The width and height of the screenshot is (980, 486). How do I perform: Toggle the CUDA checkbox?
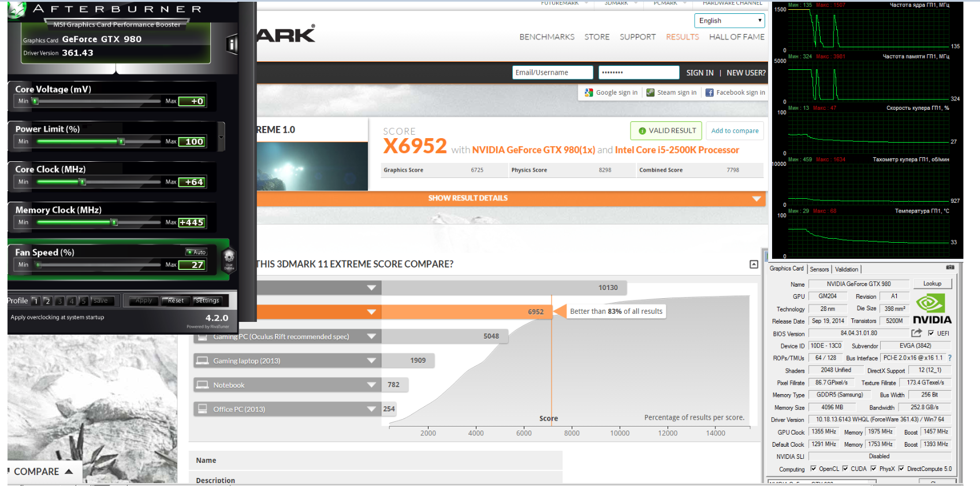click(x=845, y=469)
